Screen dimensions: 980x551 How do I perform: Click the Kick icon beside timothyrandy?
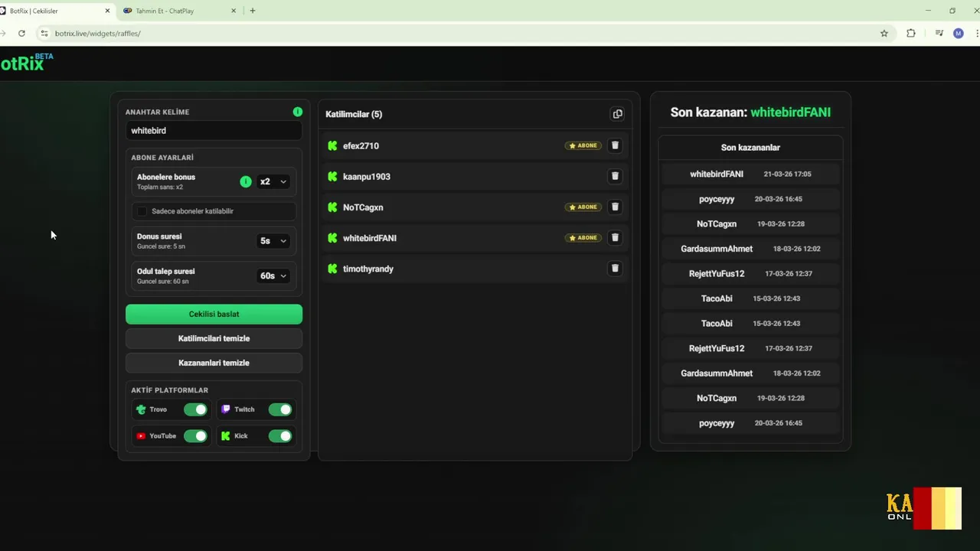tap(332, 269)
